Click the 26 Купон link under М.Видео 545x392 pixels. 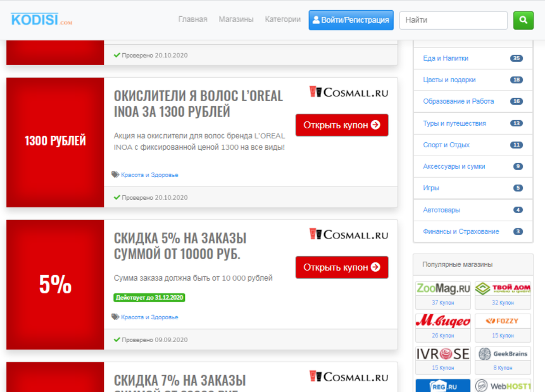[x=443, y=335]
